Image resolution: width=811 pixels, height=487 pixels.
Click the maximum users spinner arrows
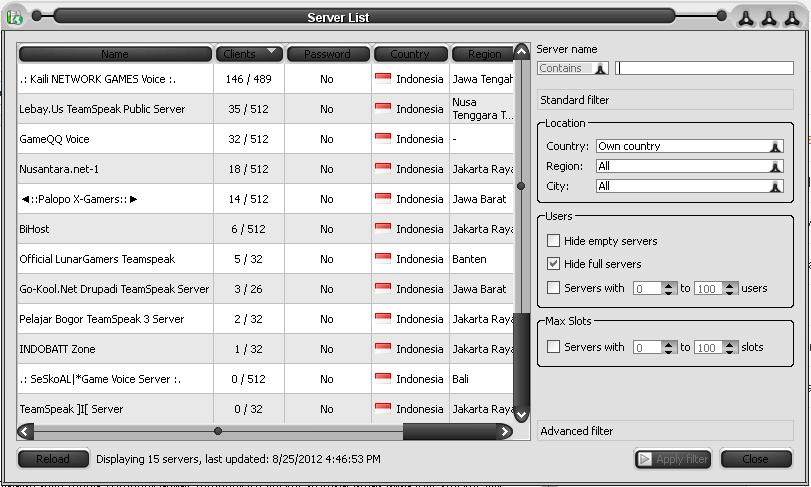729,288
